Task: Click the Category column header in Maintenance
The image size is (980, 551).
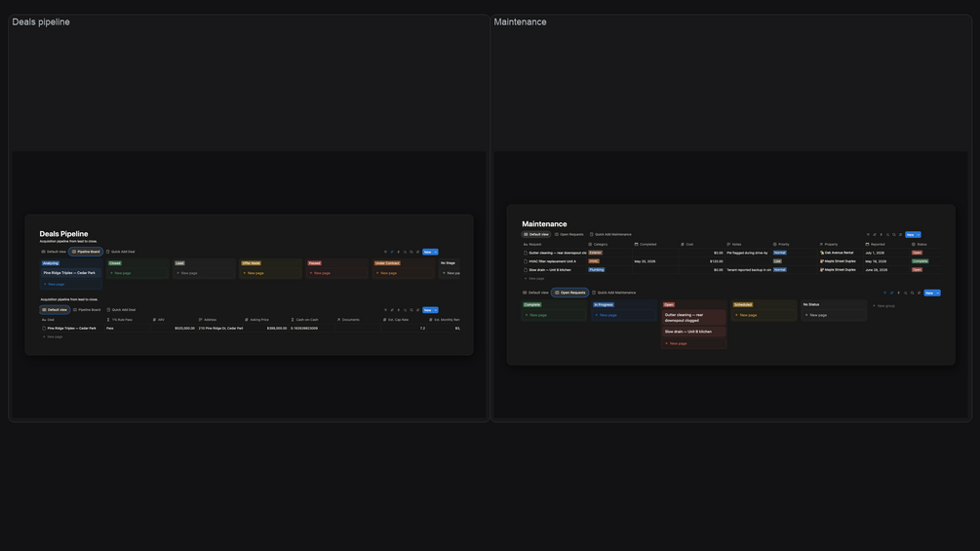Action: coord(598,244)
